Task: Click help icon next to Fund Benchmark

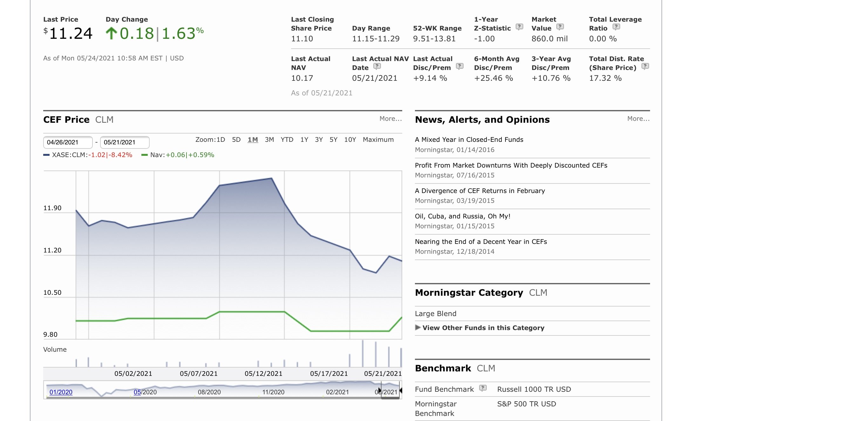Action: 483,388
